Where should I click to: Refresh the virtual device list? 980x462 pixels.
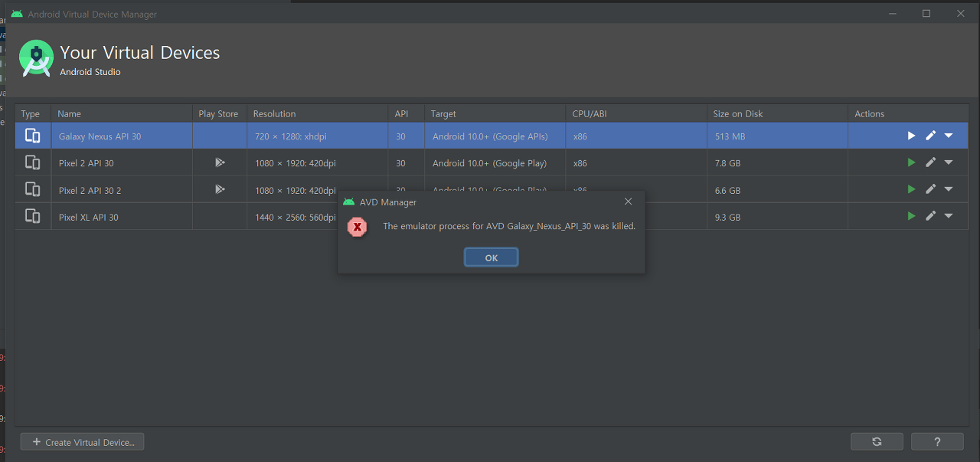877,441
